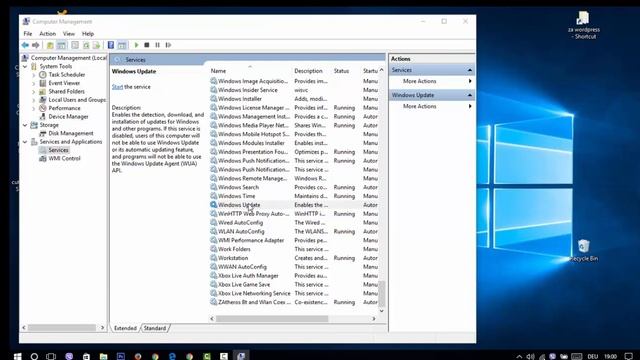
Task: Select WMI Control in the tree
Action: tap(64, 158)
